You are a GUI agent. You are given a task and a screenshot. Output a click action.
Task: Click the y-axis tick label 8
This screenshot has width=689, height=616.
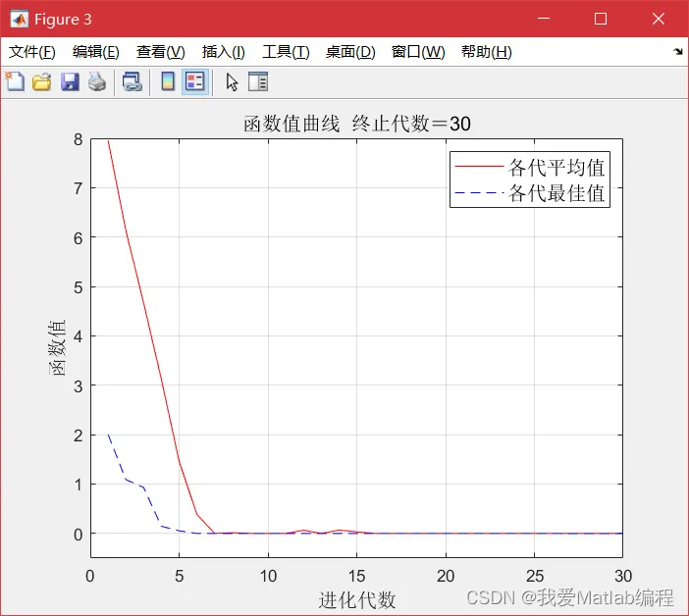tap(79, 139)
